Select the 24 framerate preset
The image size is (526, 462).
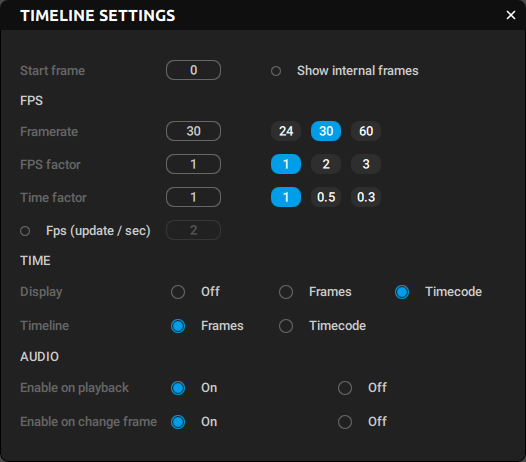click(x=286, y=131)
